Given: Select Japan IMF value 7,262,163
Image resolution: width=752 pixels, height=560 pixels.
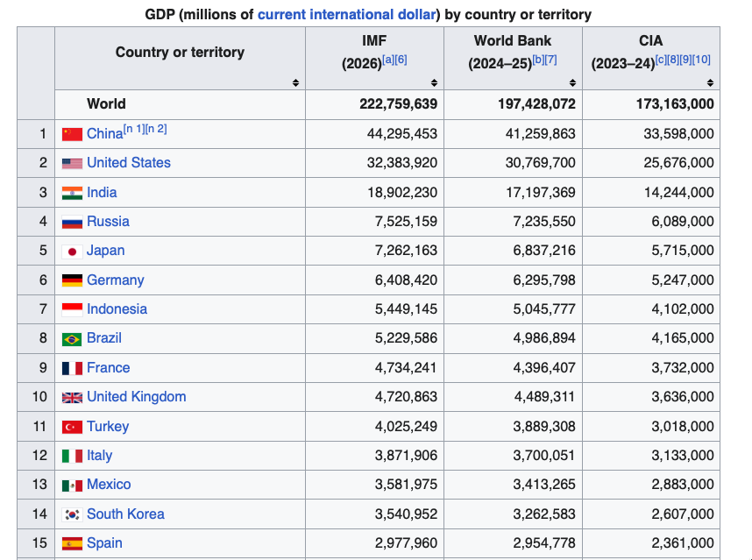Looking at the screenshot, I should pos(406,251).
